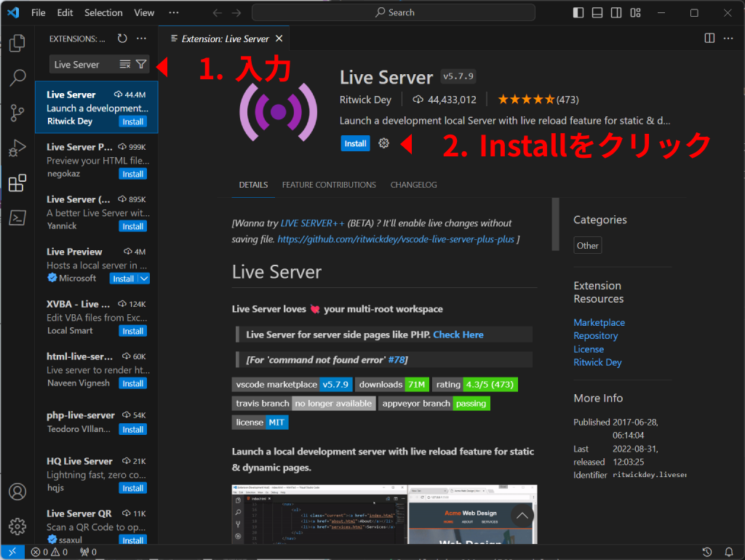Viewport: 745px width, 560px height.
Task: Select the Other category tag
Action: click(587, 246)
